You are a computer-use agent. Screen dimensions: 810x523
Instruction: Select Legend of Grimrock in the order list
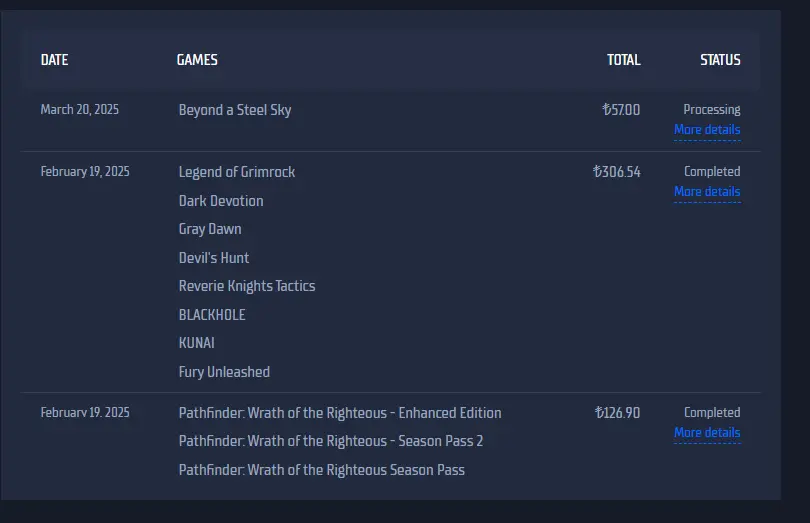[x=237, y=172]
